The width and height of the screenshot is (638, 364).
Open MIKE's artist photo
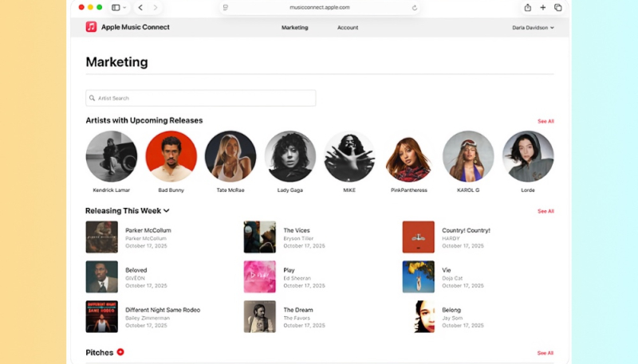point(349,156)
